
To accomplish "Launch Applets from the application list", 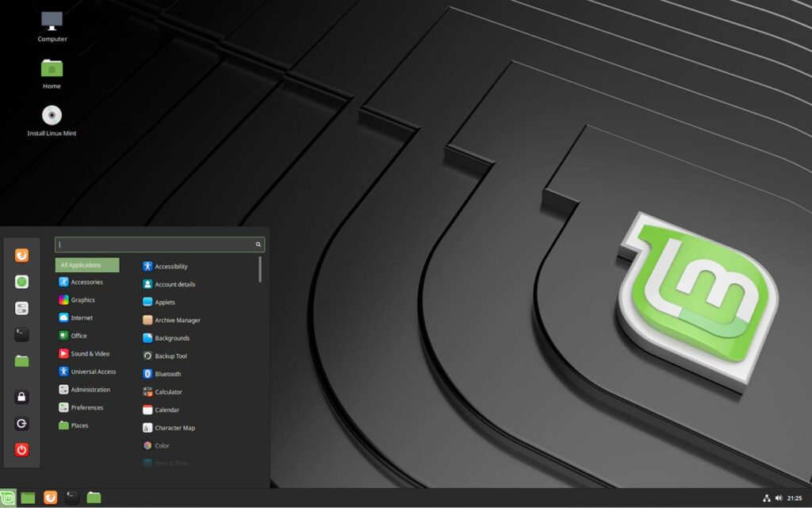I will coord(159,302).
